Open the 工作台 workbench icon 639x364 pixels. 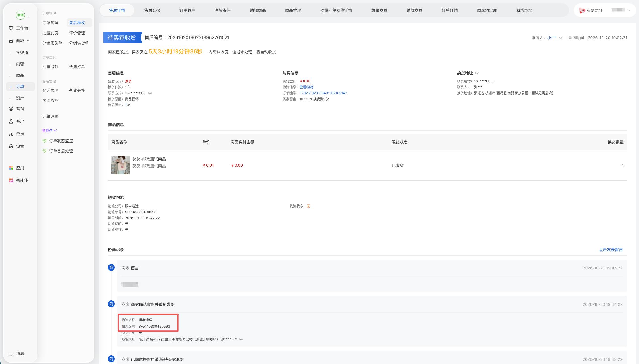point(11,28)
